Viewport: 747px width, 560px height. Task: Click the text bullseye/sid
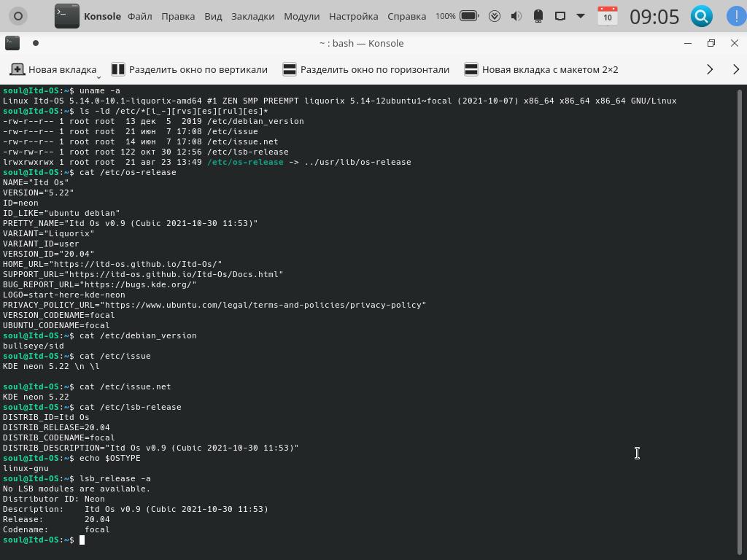click(34, 346)
